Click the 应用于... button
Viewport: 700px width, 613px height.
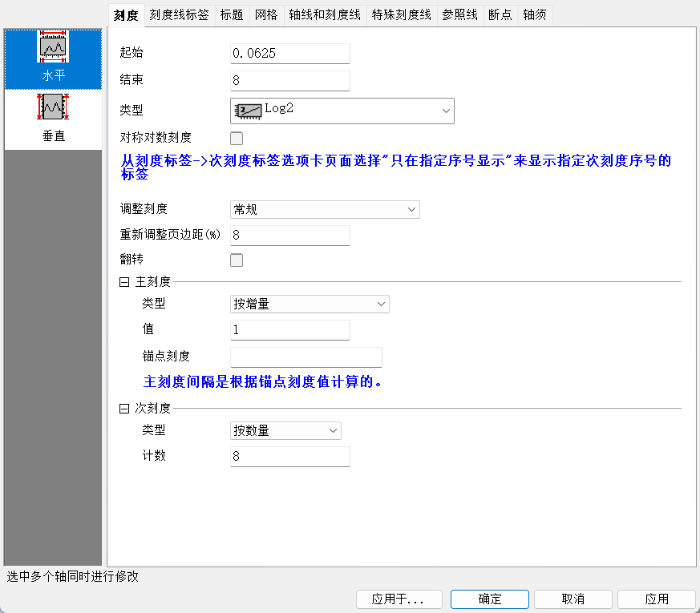(x=398, y=599)
